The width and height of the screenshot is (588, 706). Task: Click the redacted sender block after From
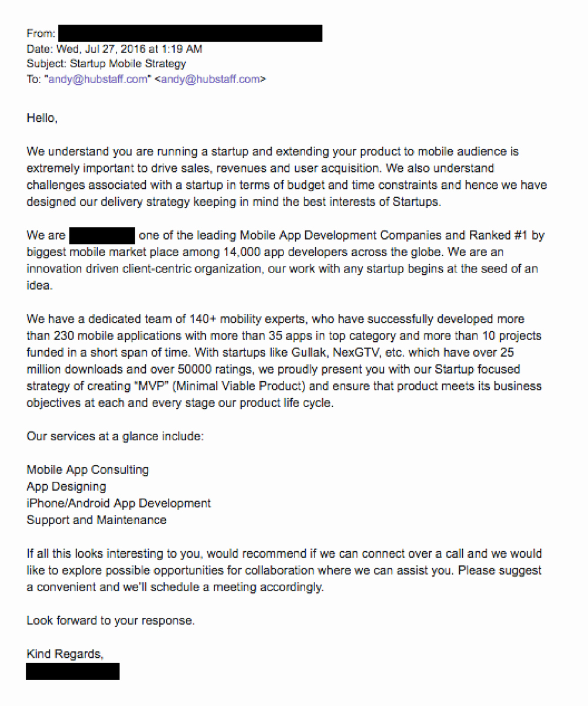tap(191, 33)
